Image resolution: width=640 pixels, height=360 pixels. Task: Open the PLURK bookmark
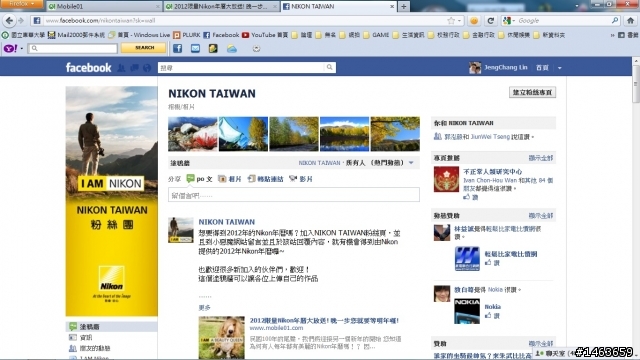[187, 35]
